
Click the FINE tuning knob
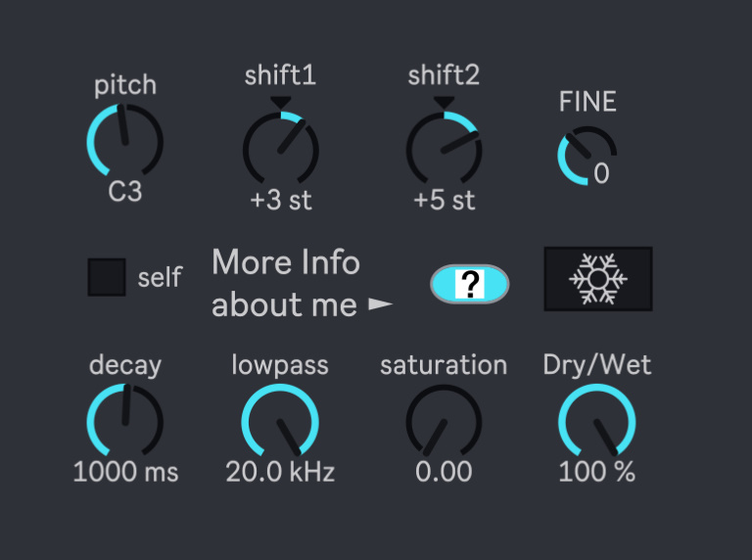tap(586, 157)
